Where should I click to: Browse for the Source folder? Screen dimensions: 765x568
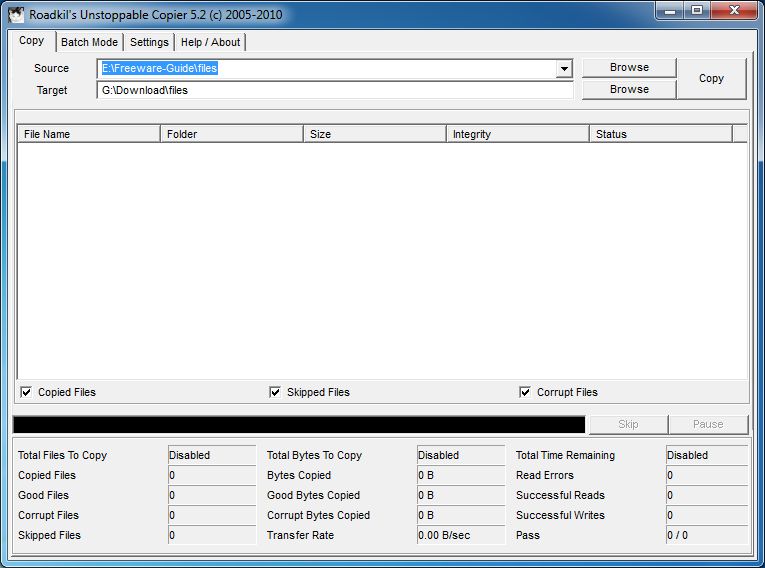629,67
